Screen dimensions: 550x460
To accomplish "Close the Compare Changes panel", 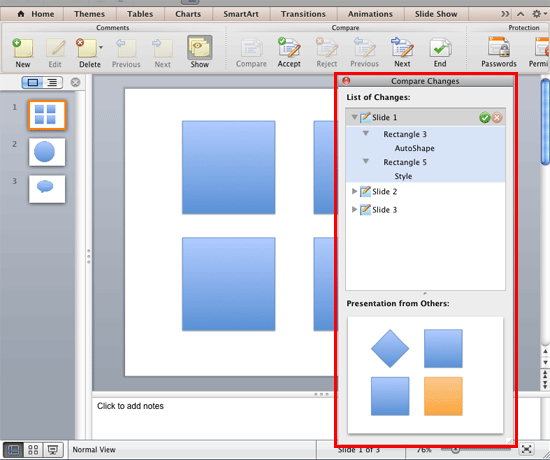I will 346,81.
